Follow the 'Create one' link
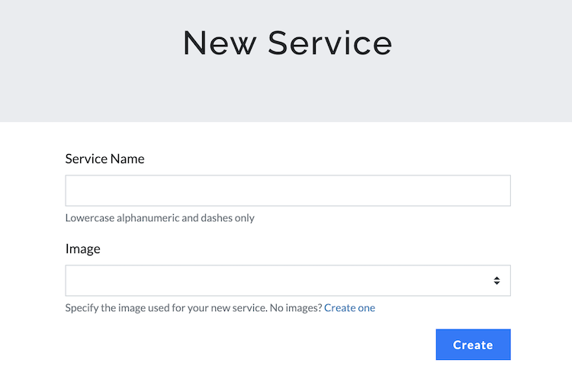572x392 pixels. 349,308
